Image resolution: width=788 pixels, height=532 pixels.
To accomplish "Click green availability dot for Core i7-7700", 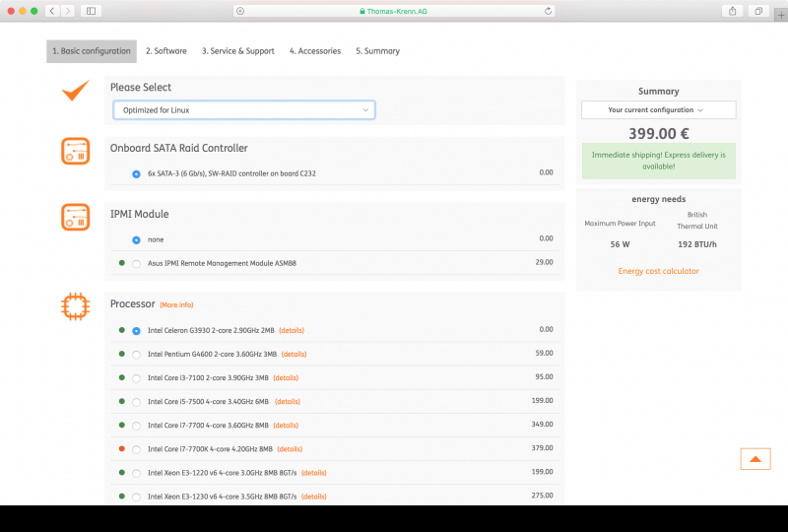I will click(x=121, y=425).
